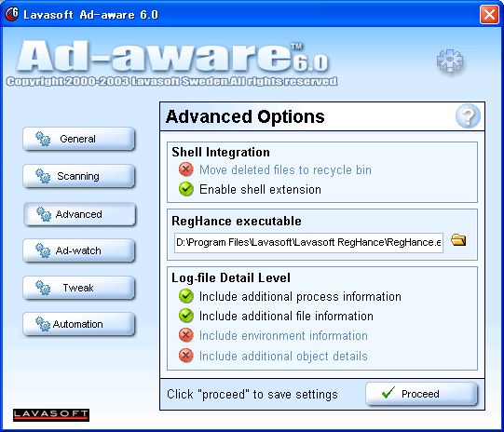Click the Ad-aware title bar app icon

click(12, 14)
